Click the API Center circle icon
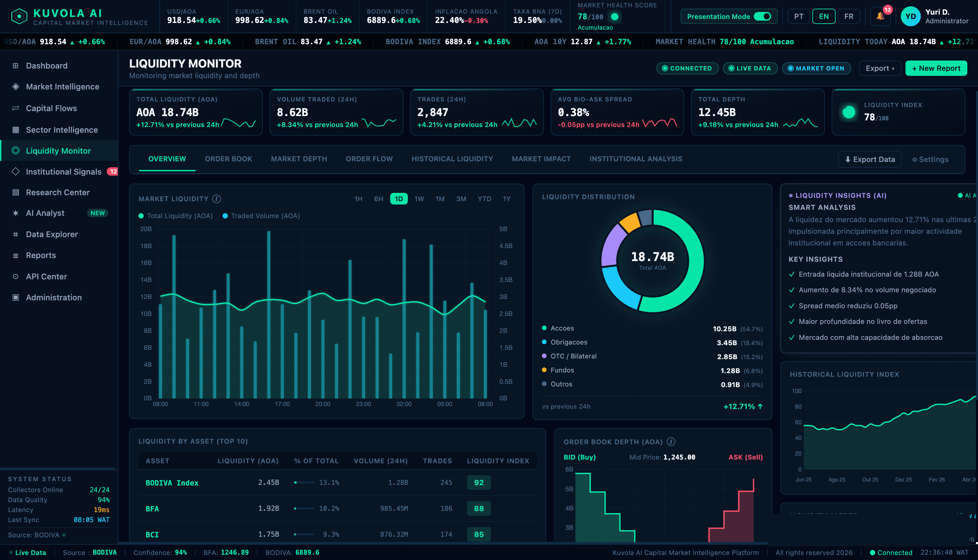The image size is (978, 560). point(15,277)
